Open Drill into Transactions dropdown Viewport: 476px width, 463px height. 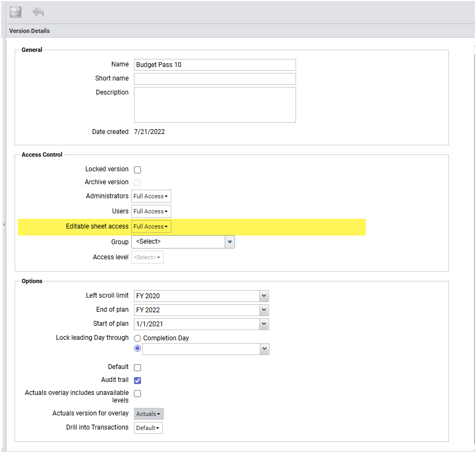[x=148, y=428]
